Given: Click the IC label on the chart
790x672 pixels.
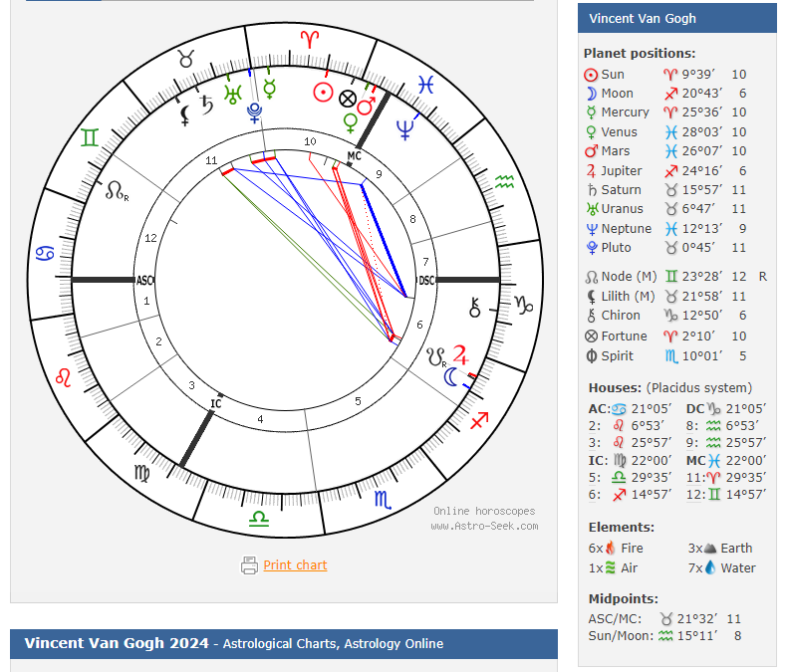Looking at the screenshot, I should click(x=215, y=404).
